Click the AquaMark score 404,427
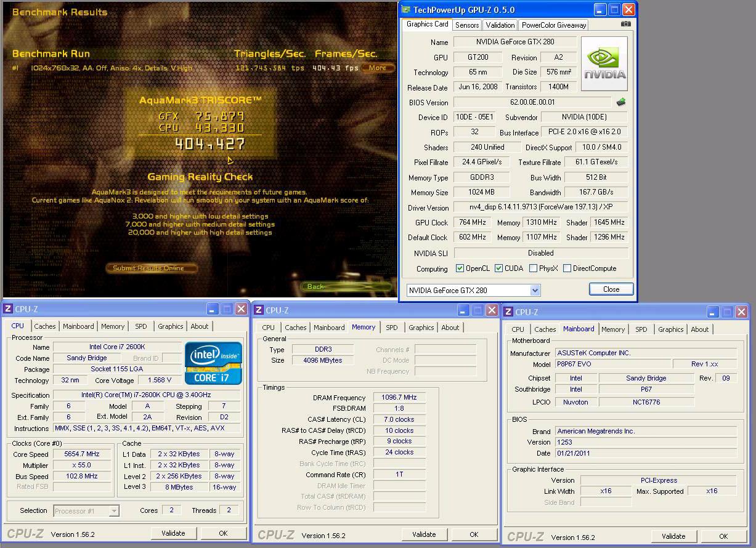 point(209,144)
